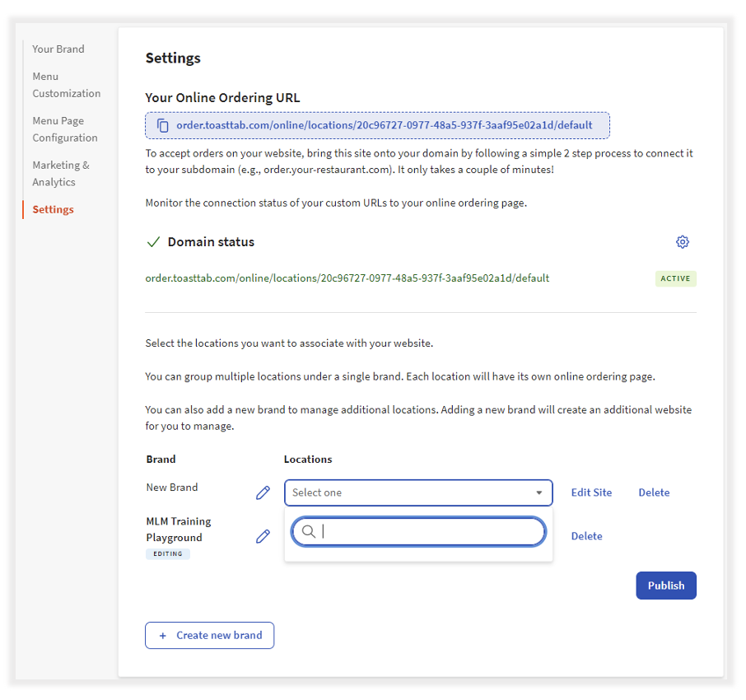Screen dimensions: 746x700
Task: Expand the 'Select one' locations dropdown
Action: (x=418, y=492)
